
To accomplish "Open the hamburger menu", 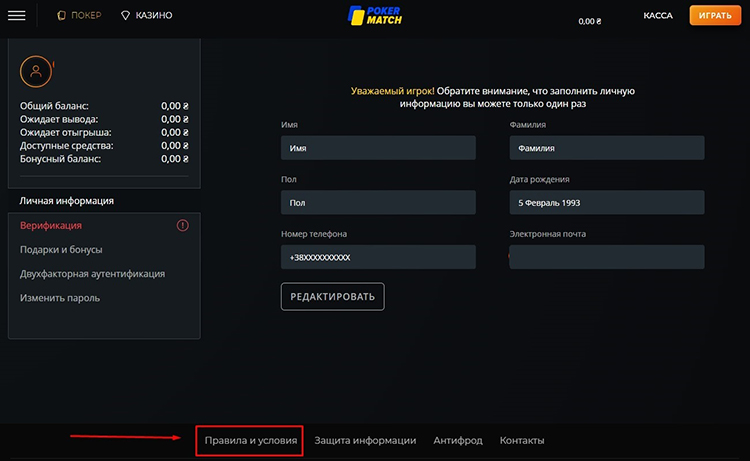I will [x=17, y=16].
